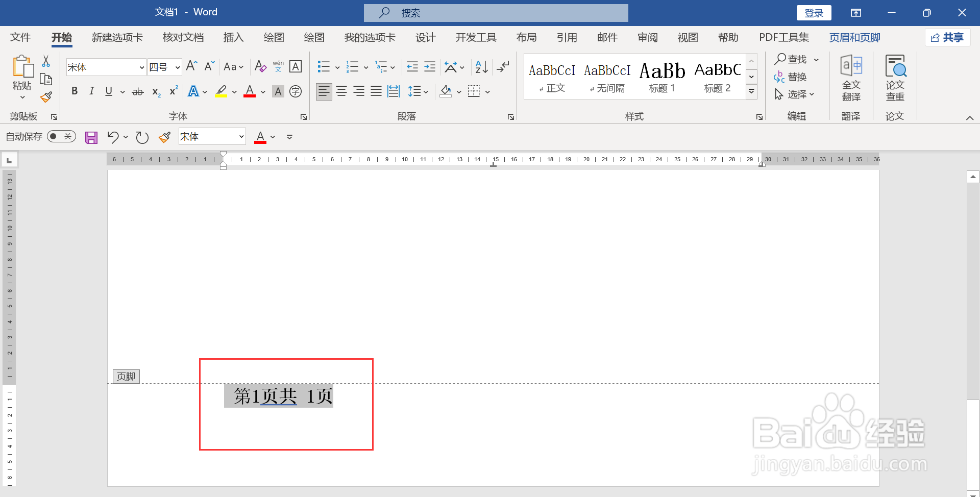Switch to Design (设计) tab

[425, 37]
